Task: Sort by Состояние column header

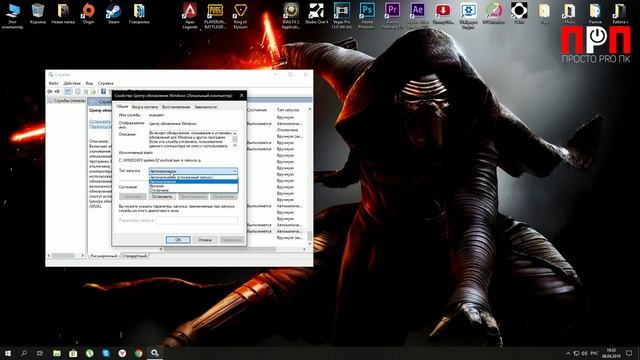Action: [x=257, y=110]
